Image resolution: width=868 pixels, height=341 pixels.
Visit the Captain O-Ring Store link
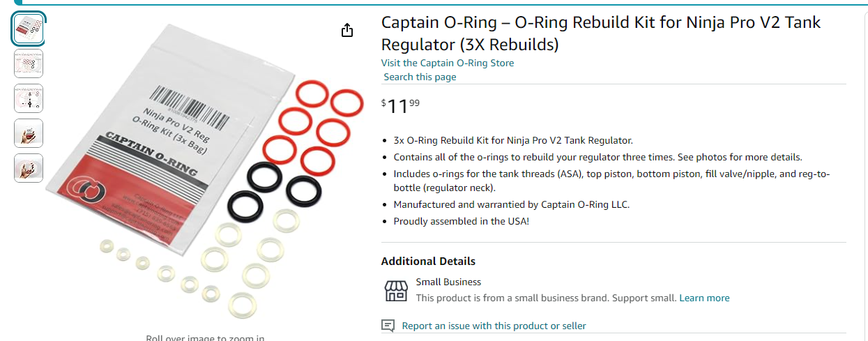click(448, 63)
